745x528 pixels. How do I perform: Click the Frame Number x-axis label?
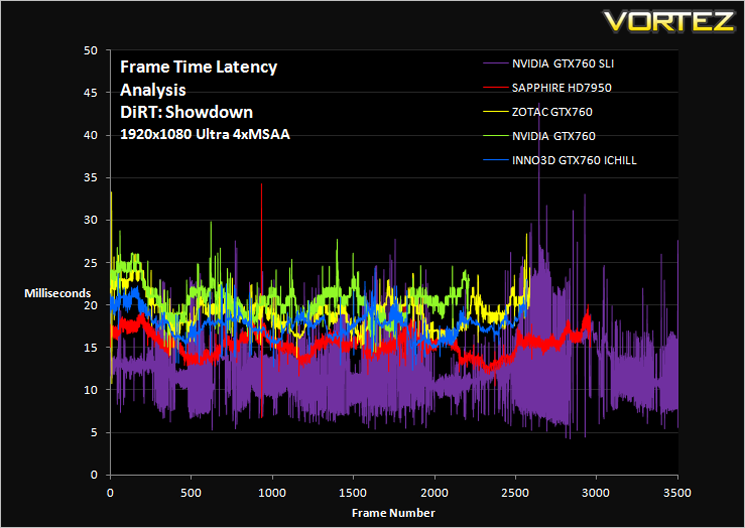[393, 513]
